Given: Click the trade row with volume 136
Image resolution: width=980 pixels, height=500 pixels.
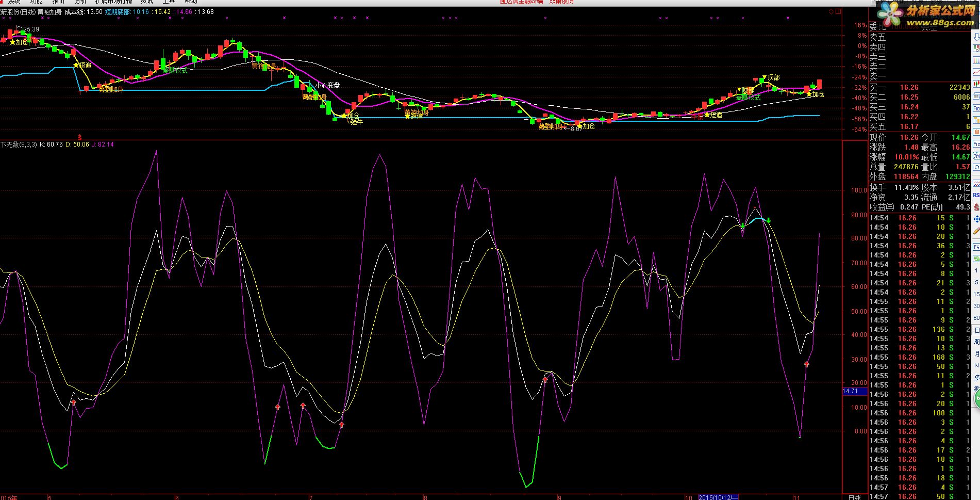Looking at the screenshot, I should pos(920,329).
